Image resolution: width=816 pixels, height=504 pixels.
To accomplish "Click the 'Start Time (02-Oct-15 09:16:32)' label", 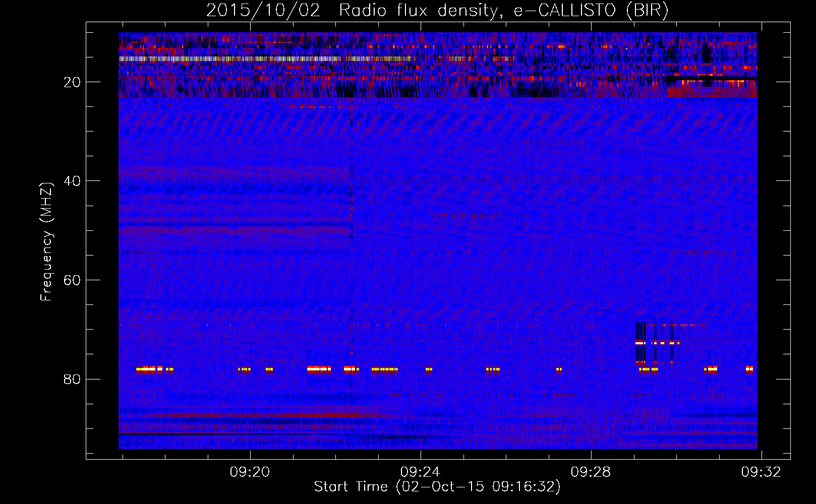I will tap(437, 487).
